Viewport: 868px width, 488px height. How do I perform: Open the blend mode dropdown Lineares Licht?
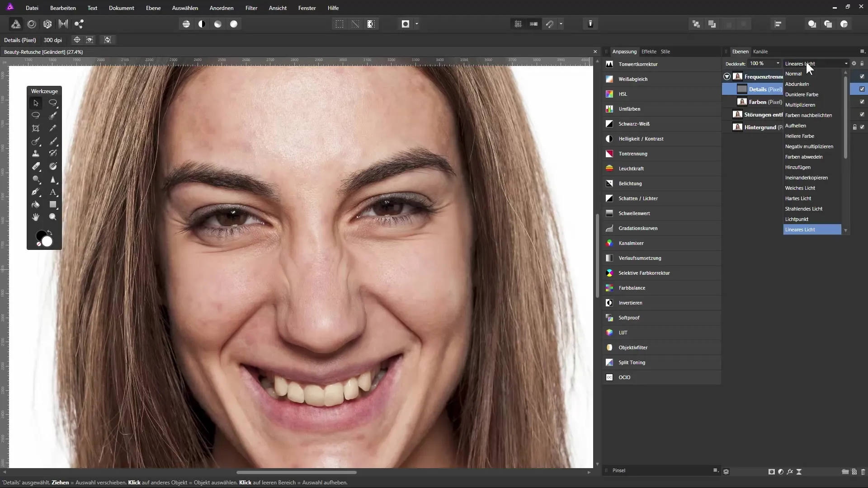click(x=816, y=64)
